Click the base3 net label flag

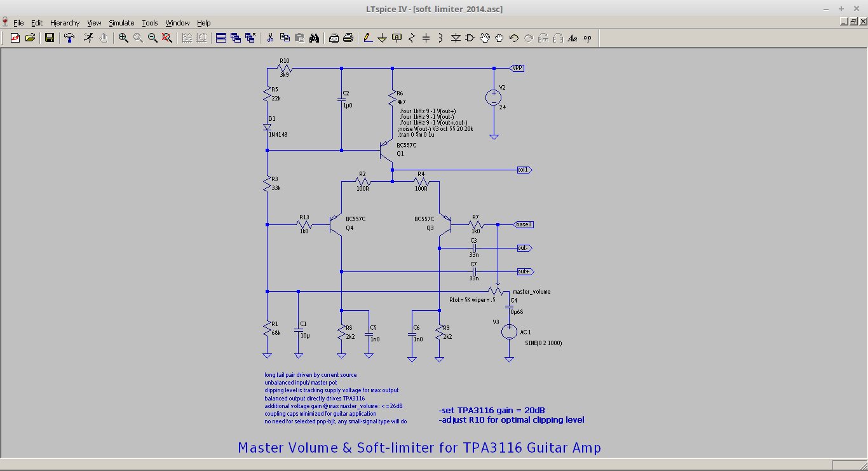tap(524, 224)
